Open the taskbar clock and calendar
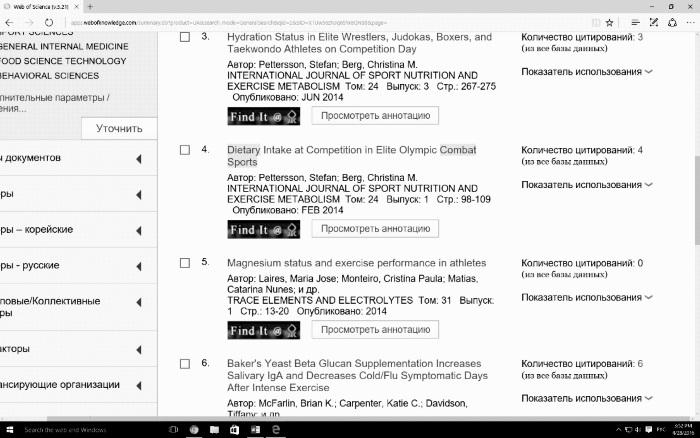 [683, 430]
